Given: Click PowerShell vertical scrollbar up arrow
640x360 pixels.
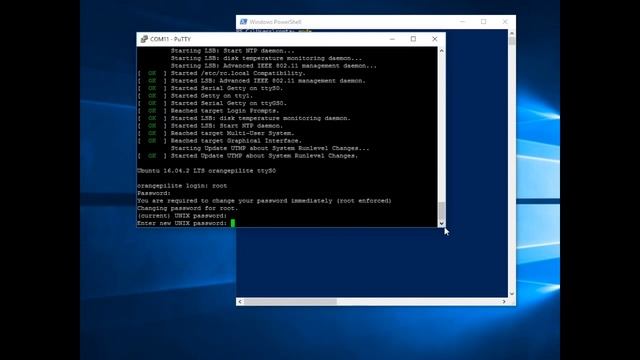Looking at the screenshot, I should (x=512, y=33).
